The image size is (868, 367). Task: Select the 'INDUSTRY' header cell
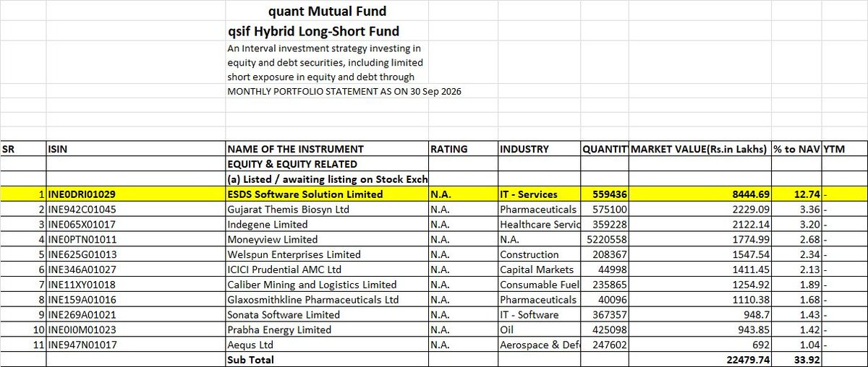[539, 149]
